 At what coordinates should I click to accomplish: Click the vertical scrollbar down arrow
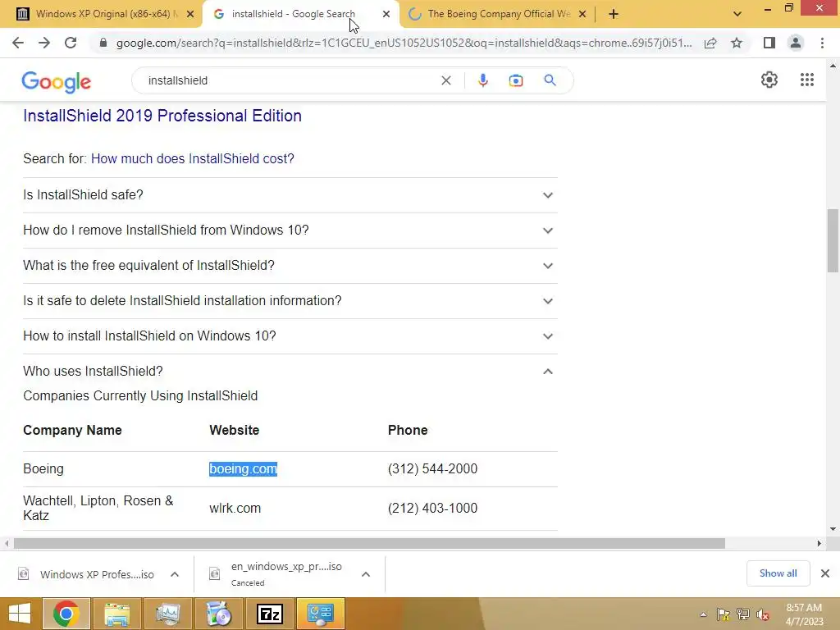tap(833, 529)
